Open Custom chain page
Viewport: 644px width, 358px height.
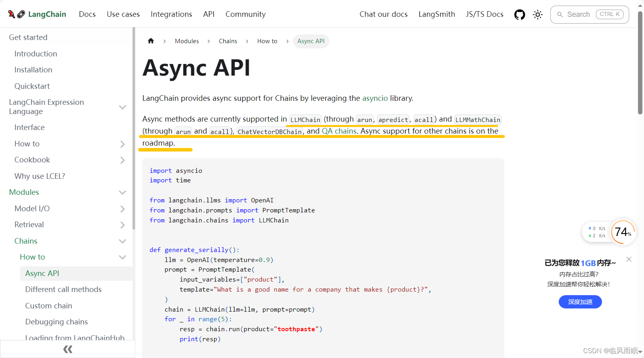click(x=49, y=306)
